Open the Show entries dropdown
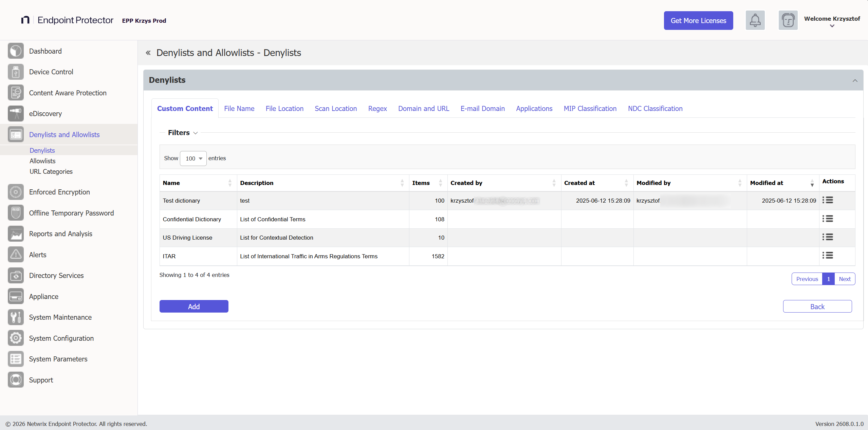Image resolution: width=868 pixels, height=430 pixels. 193,158
